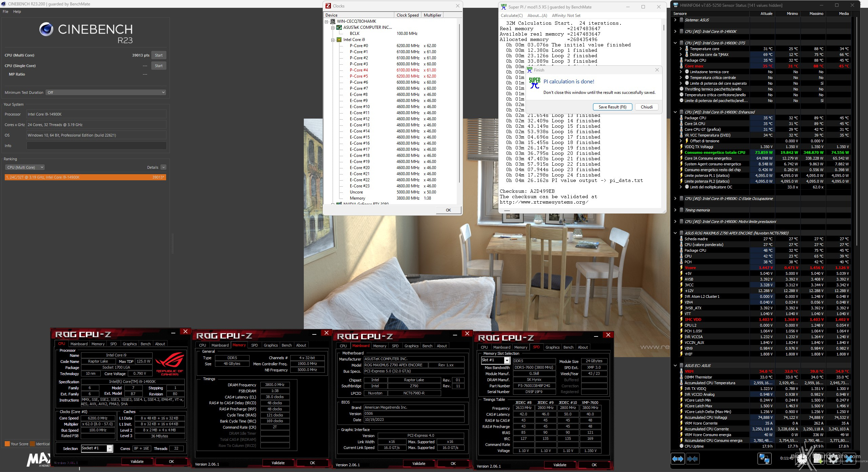Screen dimensions: 868x472
Task: Click clock icon next to CPU Uptime
Action: (x=681, y=446)
